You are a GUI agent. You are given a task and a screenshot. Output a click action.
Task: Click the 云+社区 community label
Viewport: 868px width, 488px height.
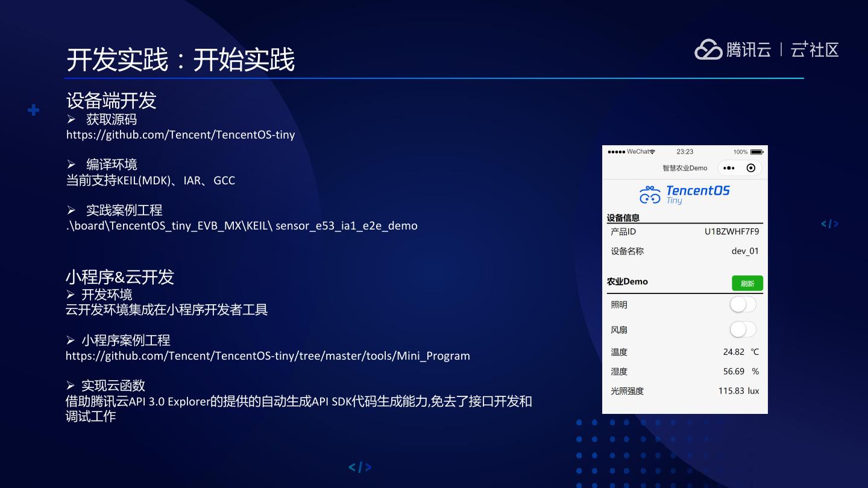click(814, 49)
